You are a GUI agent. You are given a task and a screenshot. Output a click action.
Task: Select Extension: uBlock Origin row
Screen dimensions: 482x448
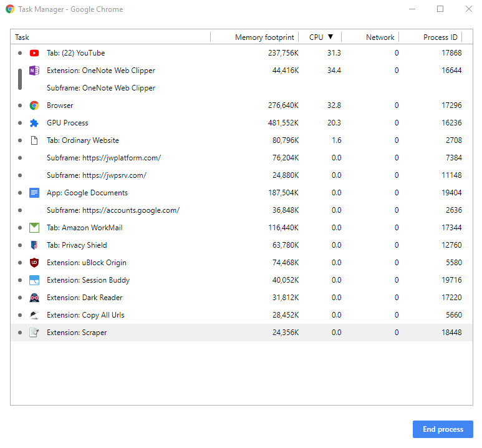point(241,263)
